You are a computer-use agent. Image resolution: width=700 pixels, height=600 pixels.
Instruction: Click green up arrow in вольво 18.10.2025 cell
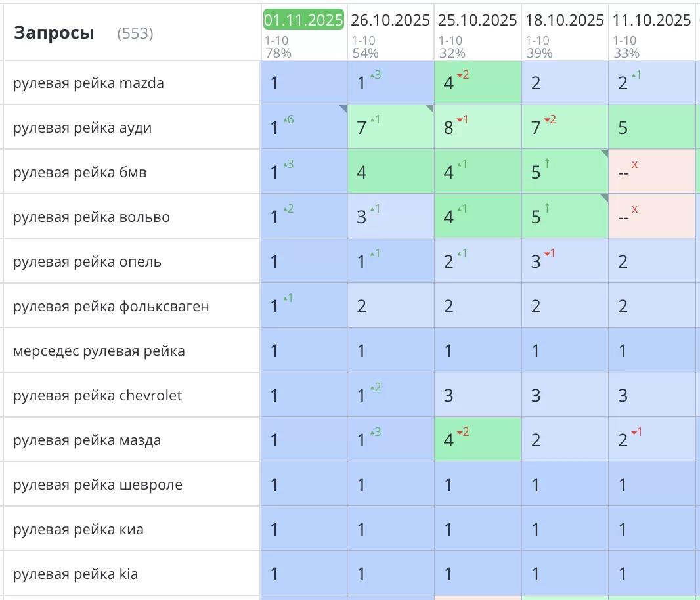(547, 209)
